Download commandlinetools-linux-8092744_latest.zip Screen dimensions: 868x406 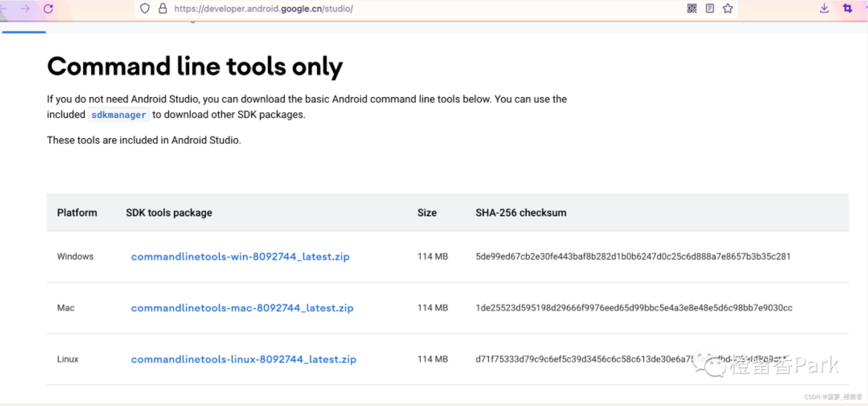click(x=244, y=359)
